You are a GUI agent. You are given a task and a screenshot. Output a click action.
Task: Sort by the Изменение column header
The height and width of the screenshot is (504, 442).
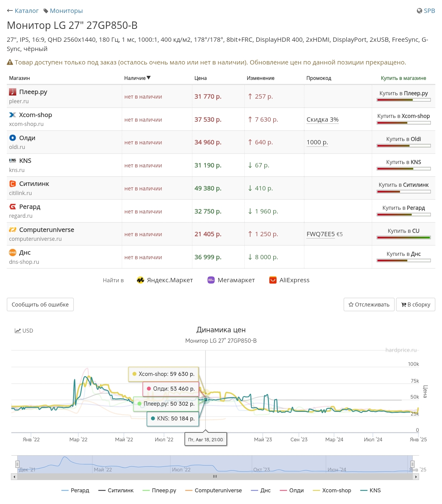(261, 78)
